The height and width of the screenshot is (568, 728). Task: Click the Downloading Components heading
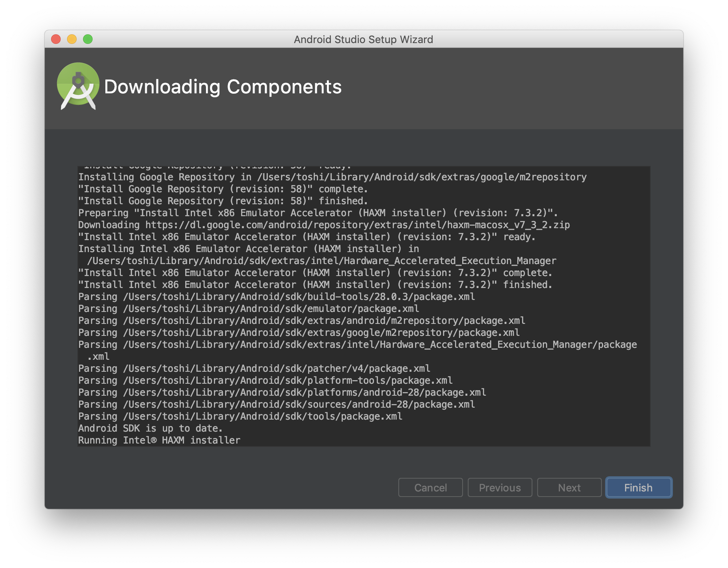223,87
